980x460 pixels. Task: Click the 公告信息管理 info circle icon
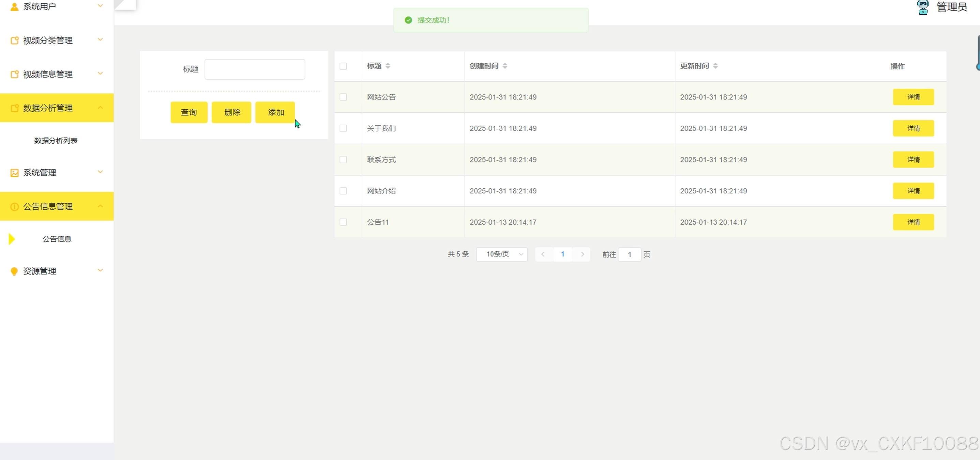click(14, 207)
